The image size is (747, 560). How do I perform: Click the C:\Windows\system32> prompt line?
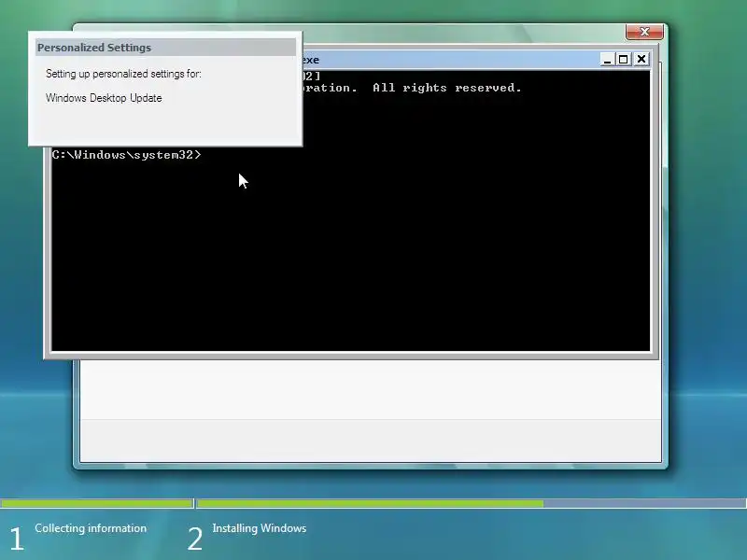coord(127,155)
